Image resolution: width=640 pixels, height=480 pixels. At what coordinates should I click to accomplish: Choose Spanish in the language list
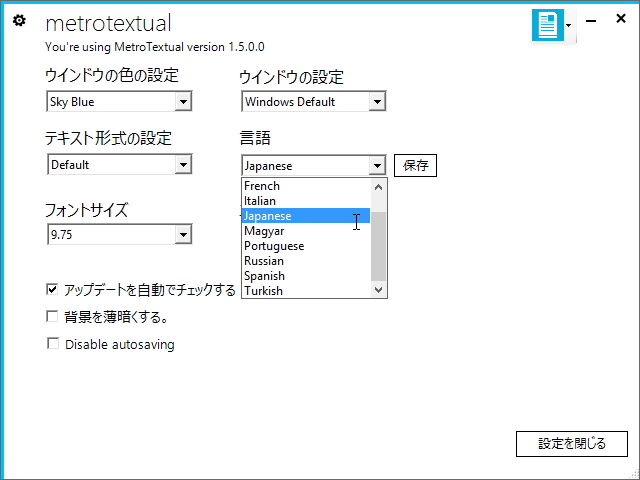pos(306,276)
